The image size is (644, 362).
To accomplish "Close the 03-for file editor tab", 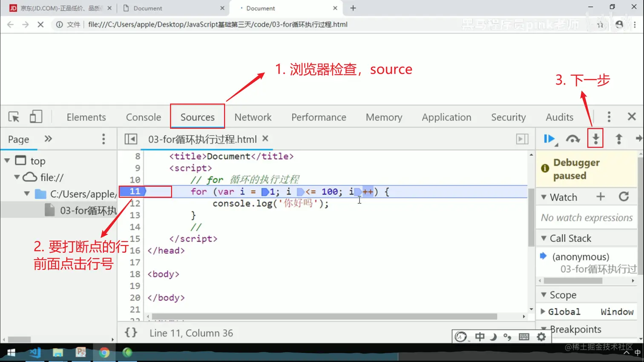I will 265,139.
